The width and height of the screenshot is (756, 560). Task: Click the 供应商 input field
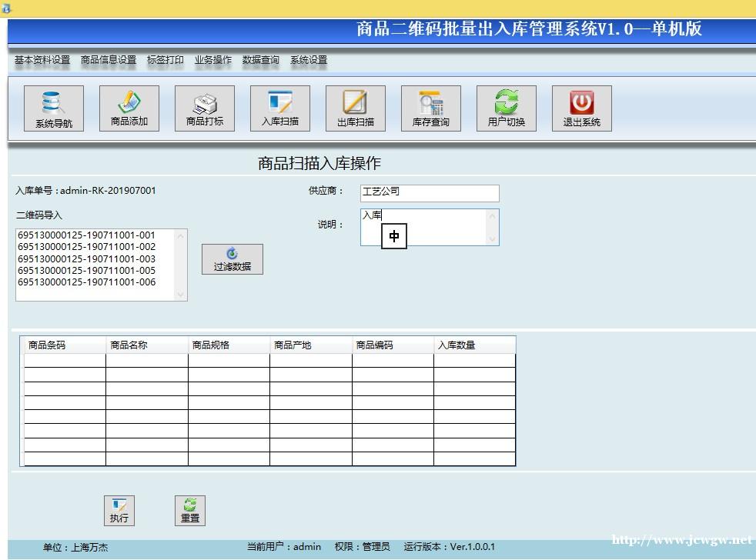(430, 192)
